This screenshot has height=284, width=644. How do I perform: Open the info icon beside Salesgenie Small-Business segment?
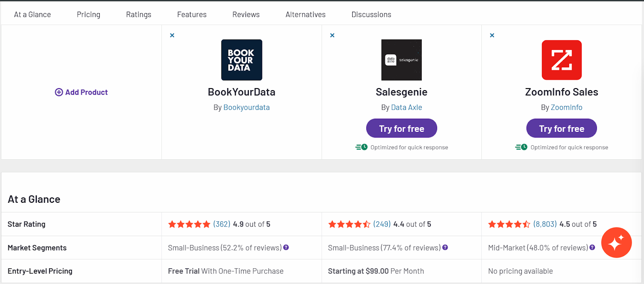(x=445, y=247)
